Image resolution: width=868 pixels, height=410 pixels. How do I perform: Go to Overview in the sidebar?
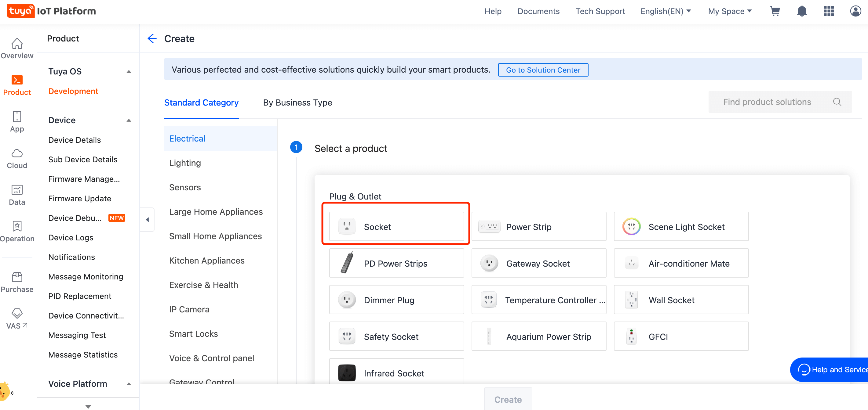coord(17,49)
